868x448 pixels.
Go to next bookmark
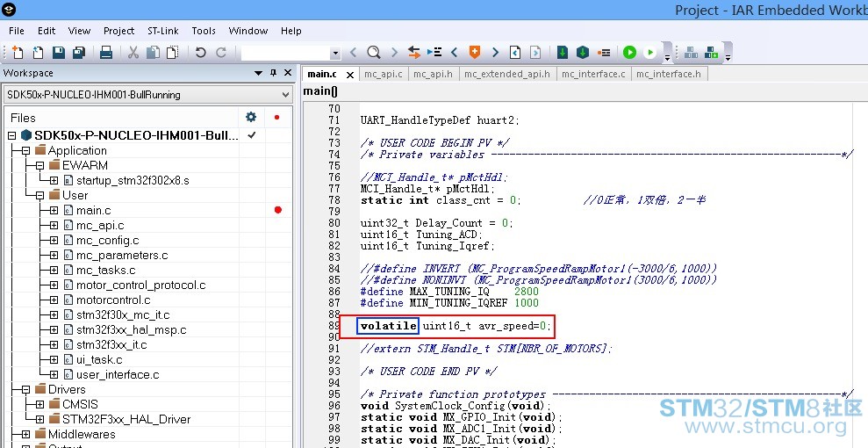tap(495, 53)
